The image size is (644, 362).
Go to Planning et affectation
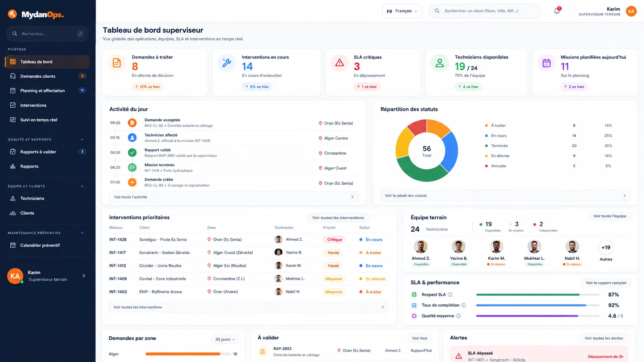click(x=47, y=91)
